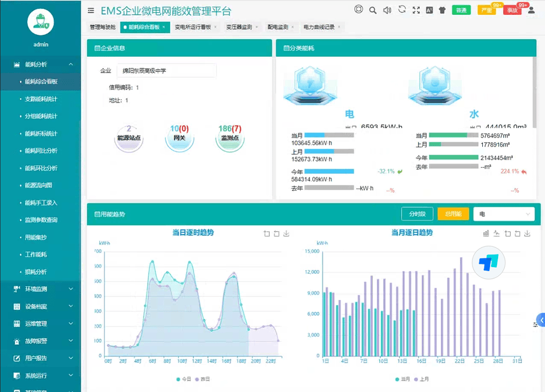Click the search magnifier icon in header

tap(373, 10)
